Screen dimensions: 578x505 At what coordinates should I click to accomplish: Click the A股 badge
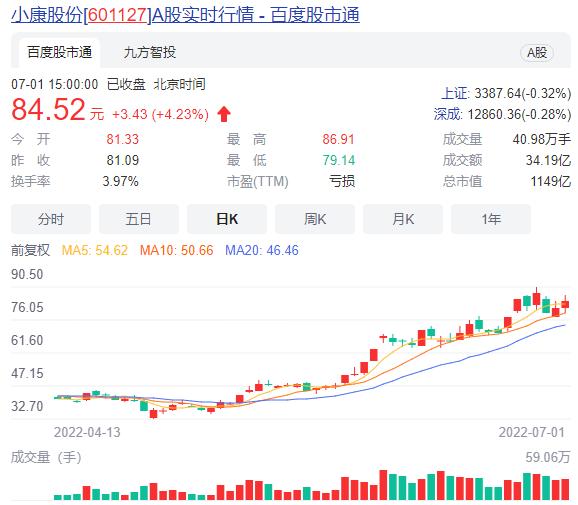537,53
